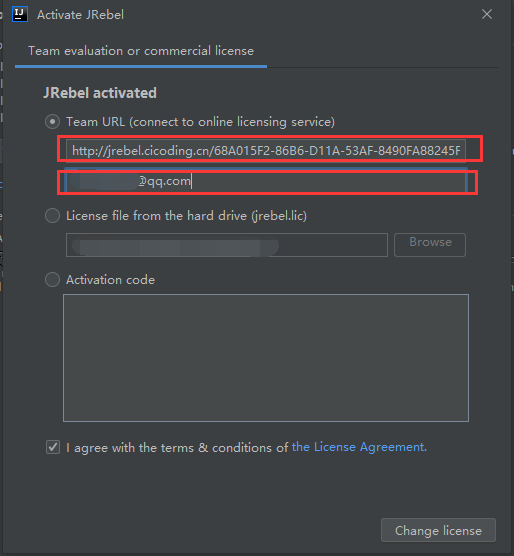Viewport: 514px width, 556px height.
Task: Open the Team evaluation or commercial license tab
Action: coord(141,51)
